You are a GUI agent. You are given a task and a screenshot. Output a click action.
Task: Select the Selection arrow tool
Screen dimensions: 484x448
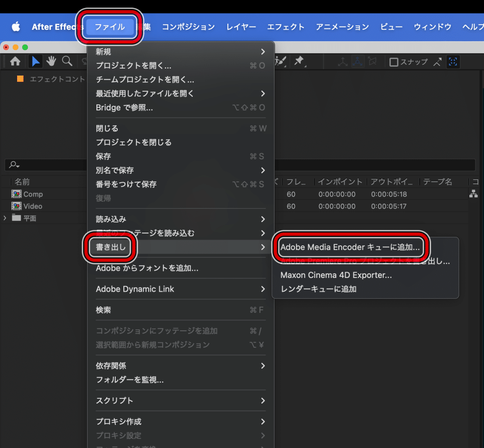pos(35,61)
